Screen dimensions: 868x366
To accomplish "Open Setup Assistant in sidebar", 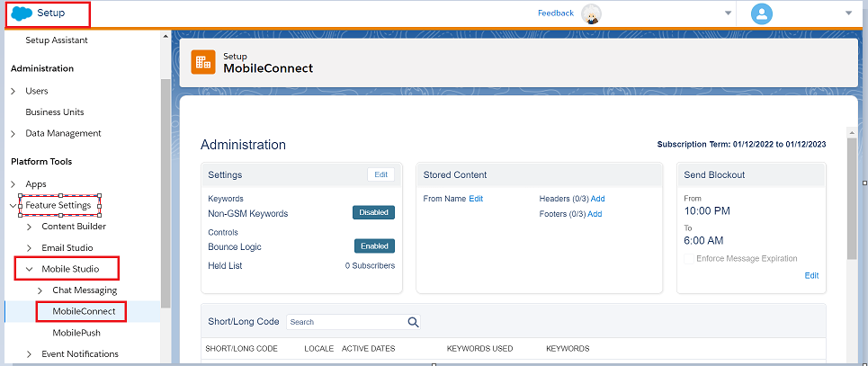I will pos(57,40).
